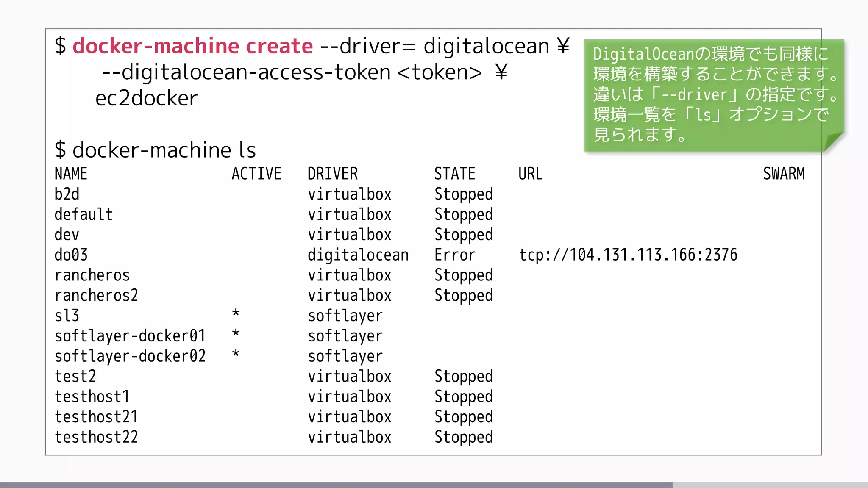This screenshot has width=868, height=488.
Task: Click the slide progress bar at bottom
Action: 434,485
